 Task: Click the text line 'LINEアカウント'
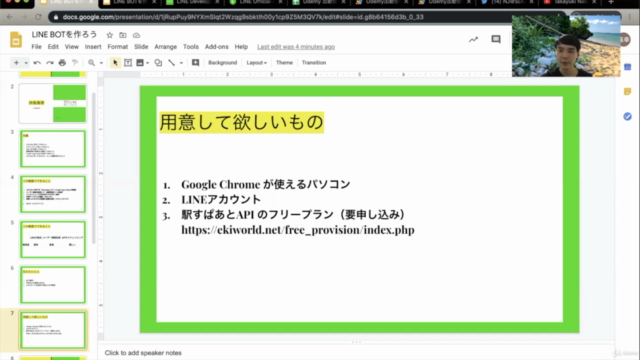tap(221, 200)
